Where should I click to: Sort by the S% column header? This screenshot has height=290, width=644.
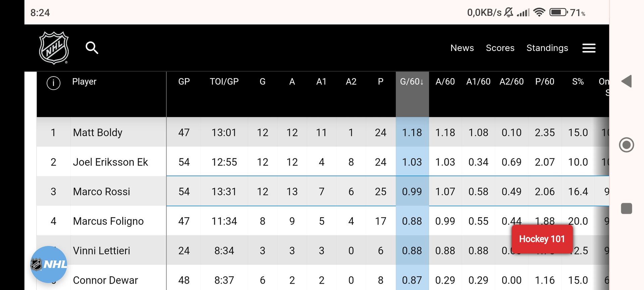578,82
